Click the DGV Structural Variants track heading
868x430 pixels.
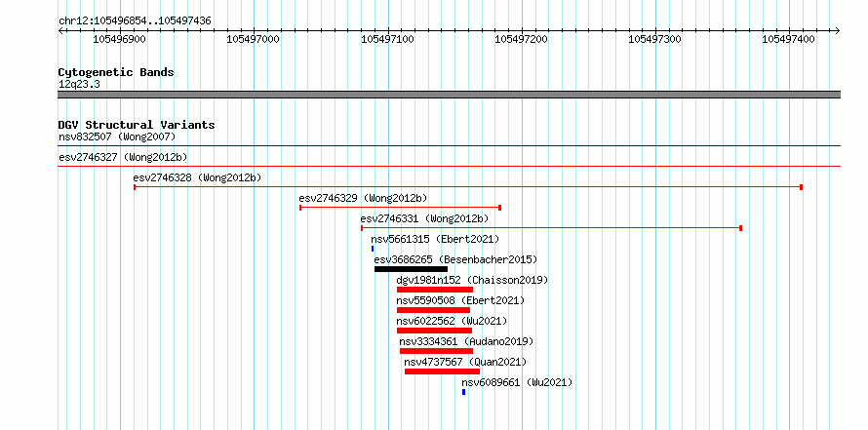click(137, 125)
